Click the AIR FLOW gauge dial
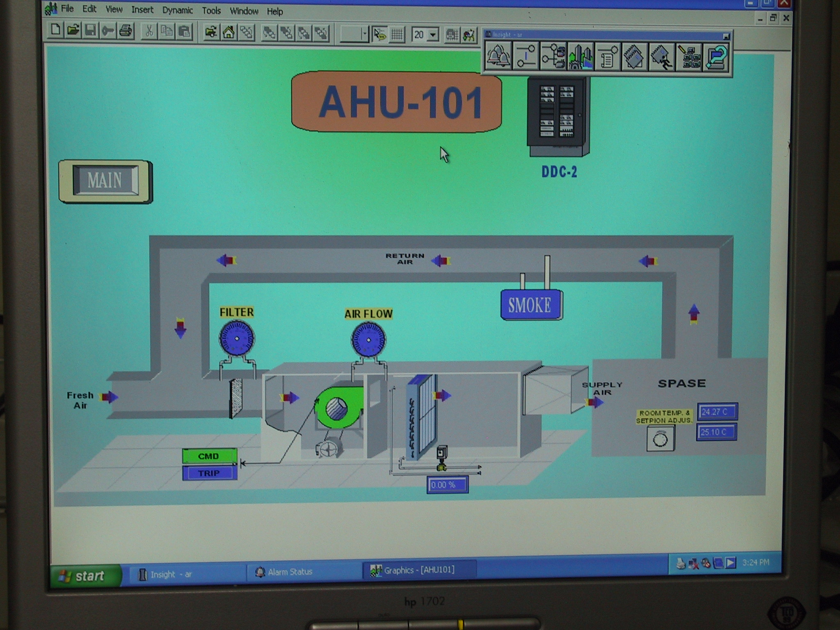Image resolution: width=840 pixels, height=630 pixels. [x=368, y=340]
